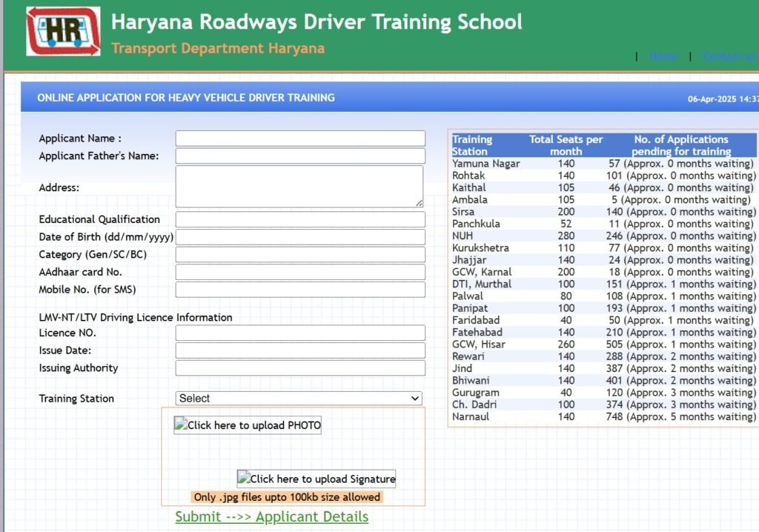
Task: Click Jind in the station list
Action: [x=462, y=369]
